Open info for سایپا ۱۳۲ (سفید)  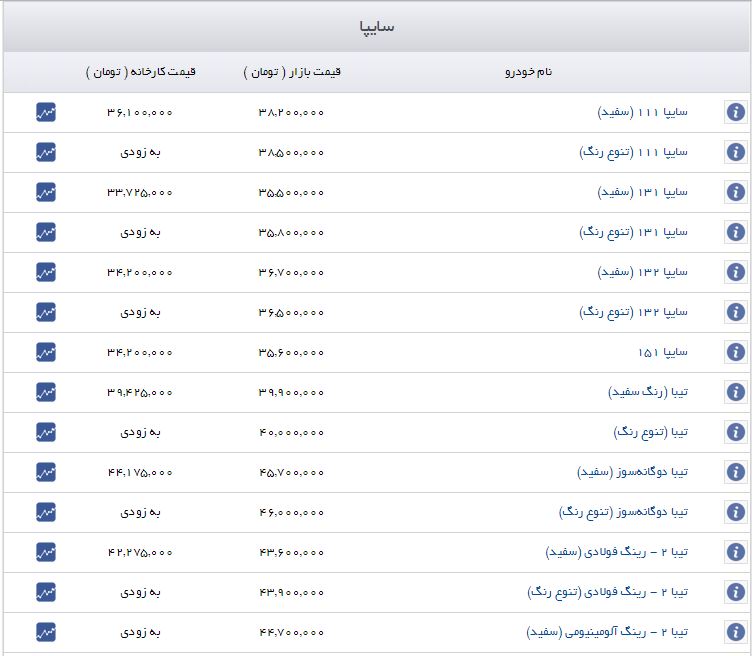[x=735, y=272]
